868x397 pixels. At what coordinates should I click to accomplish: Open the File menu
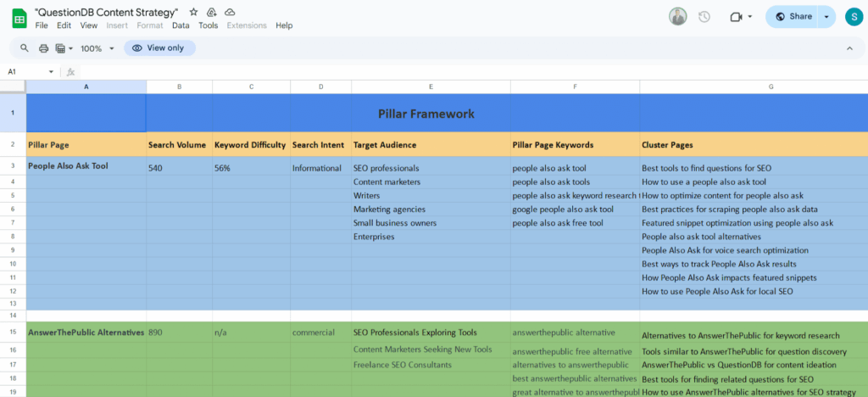point(42,25)
